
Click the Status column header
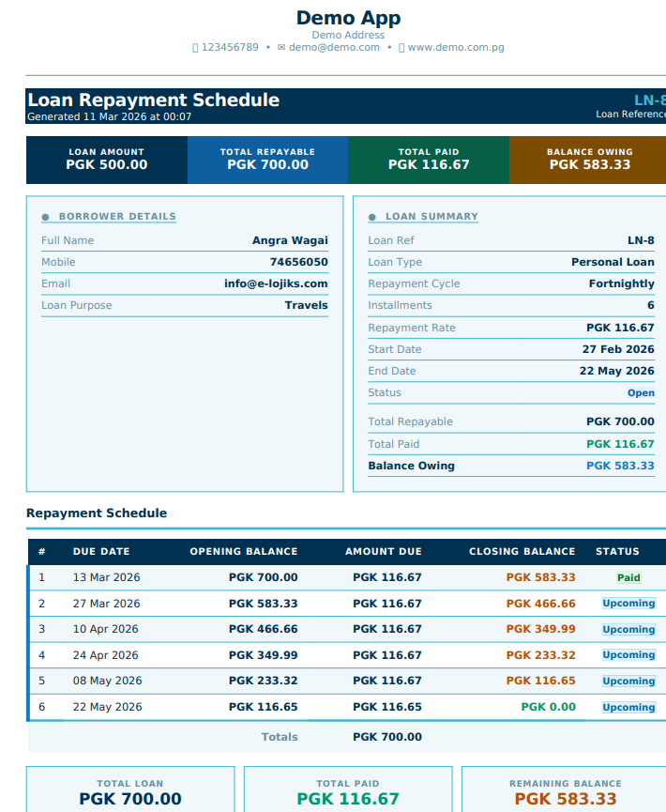point(617,552)
